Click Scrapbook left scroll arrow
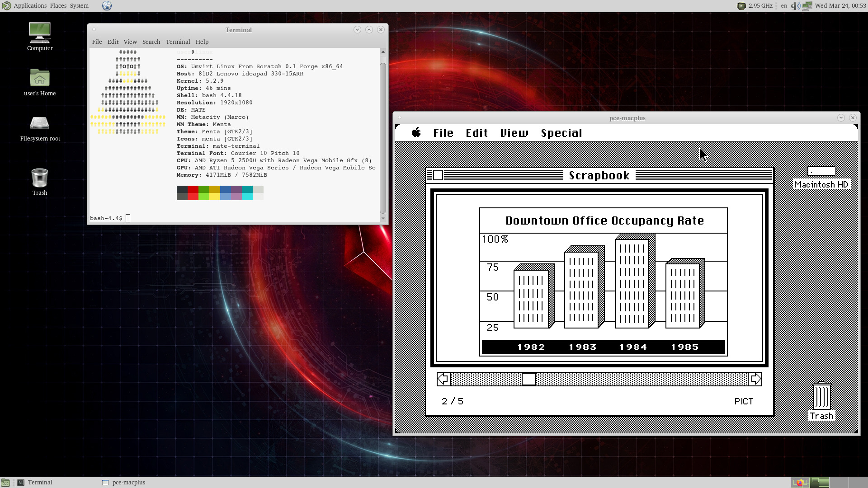The image size is (868, 488). pyautogui.click(x=443, y=379)
